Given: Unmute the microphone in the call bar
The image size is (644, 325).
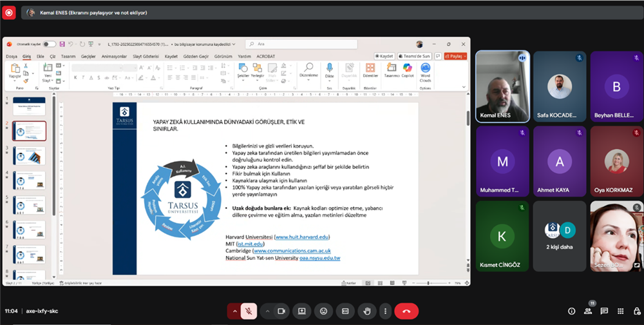Looking at the screenshot, I should pyautogui.click(x=249, y=311).
